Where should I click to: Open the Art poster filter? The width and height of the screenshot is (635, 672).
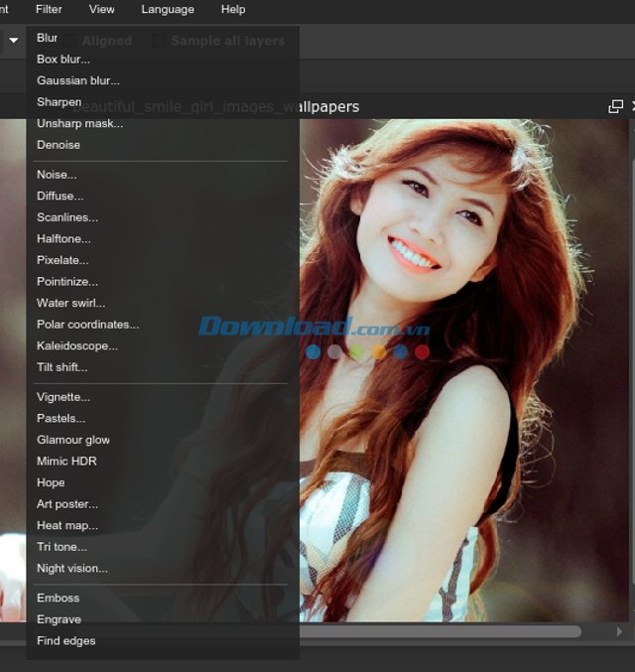point(67,504)
